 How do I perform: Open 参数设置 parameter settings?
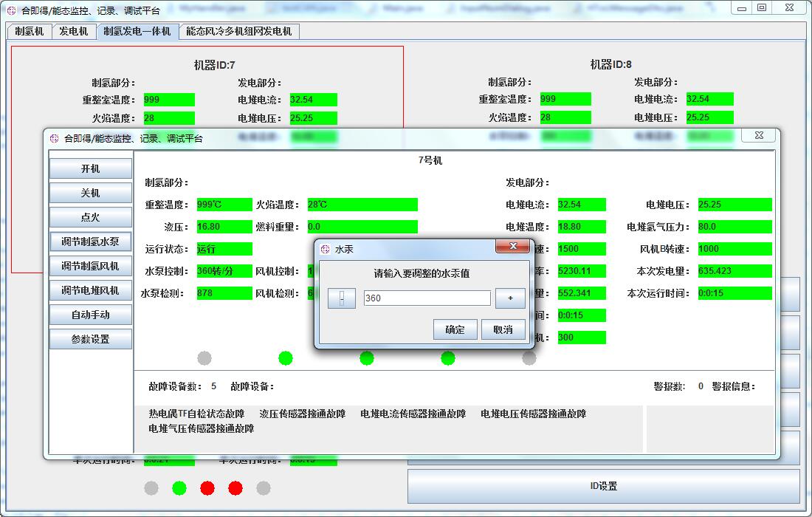coord(90,340)
